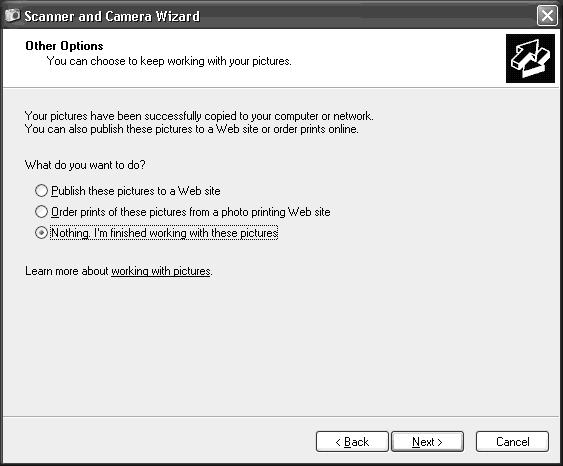Click the camera icon in the title bar
563x466 pixels.
(x=12, y=15)
